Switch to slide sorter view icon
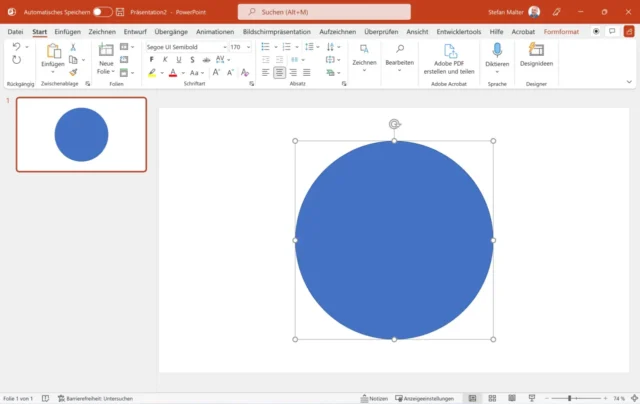 (x=490, y=398)
